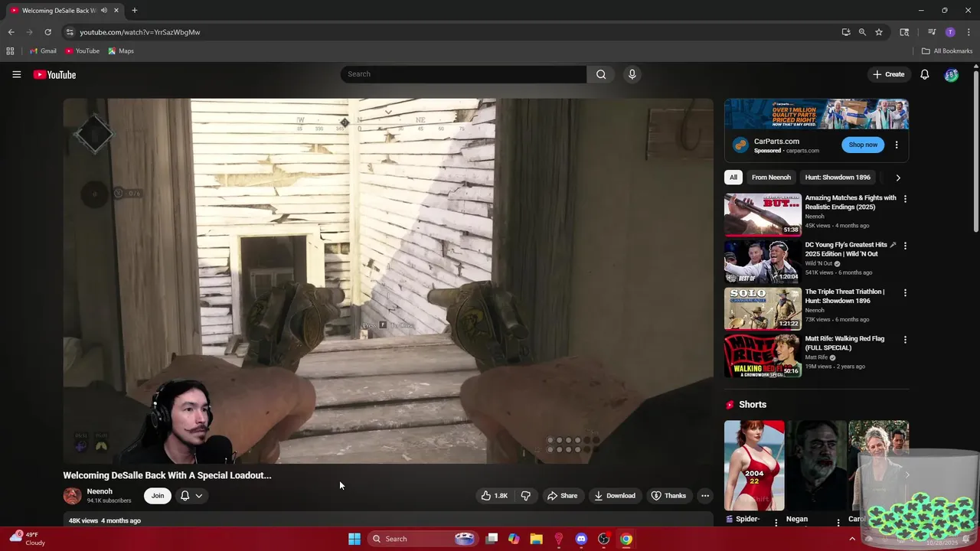Go back in Chrome

(11, 32)
